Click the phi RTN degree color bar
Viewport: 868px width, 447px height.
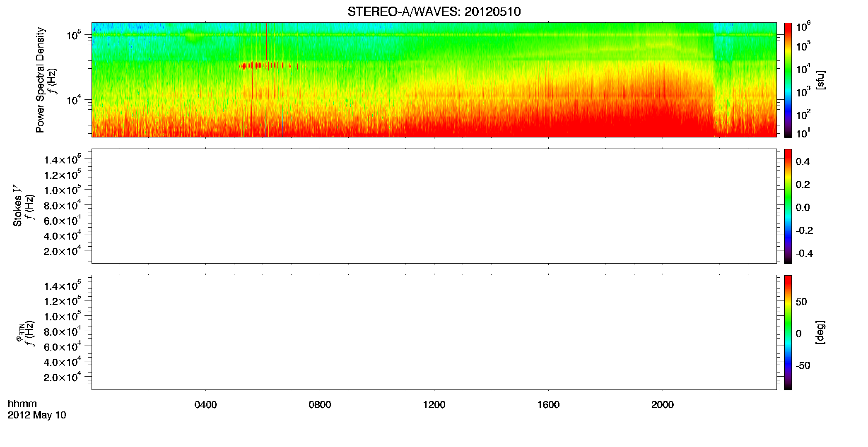788,332
